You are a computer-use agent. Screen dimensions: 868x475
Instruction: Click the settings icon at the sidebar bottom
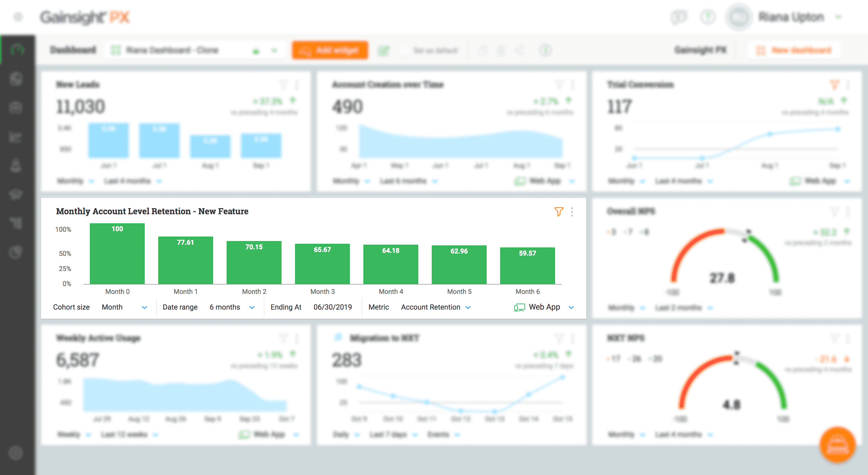point(15,453)
